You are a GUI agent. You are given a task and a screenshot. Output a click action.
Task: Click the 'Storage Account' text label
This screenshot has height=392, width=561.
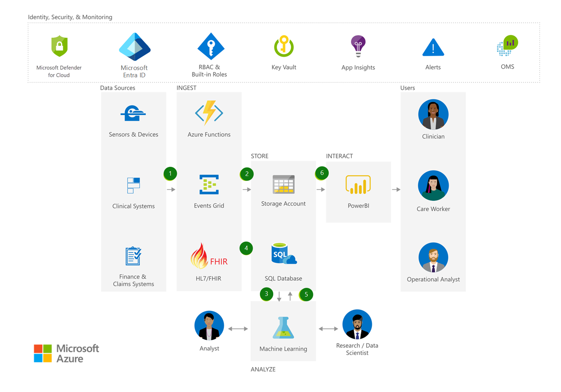(283, 204)
